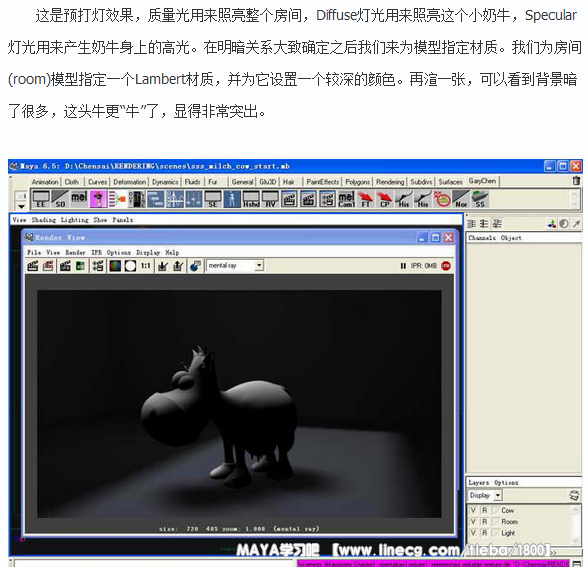Click the first His shelf icon

point(404,199)
